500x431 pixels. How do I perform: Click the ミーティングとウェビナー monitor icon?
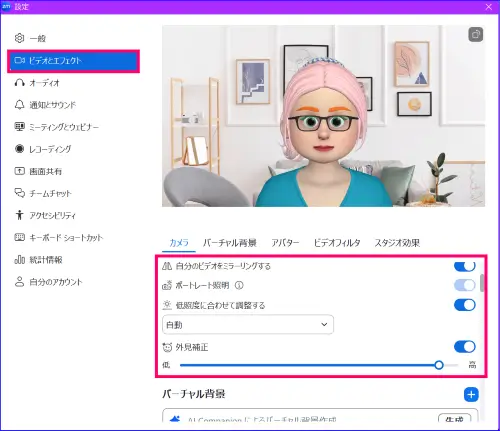[20, 127]
